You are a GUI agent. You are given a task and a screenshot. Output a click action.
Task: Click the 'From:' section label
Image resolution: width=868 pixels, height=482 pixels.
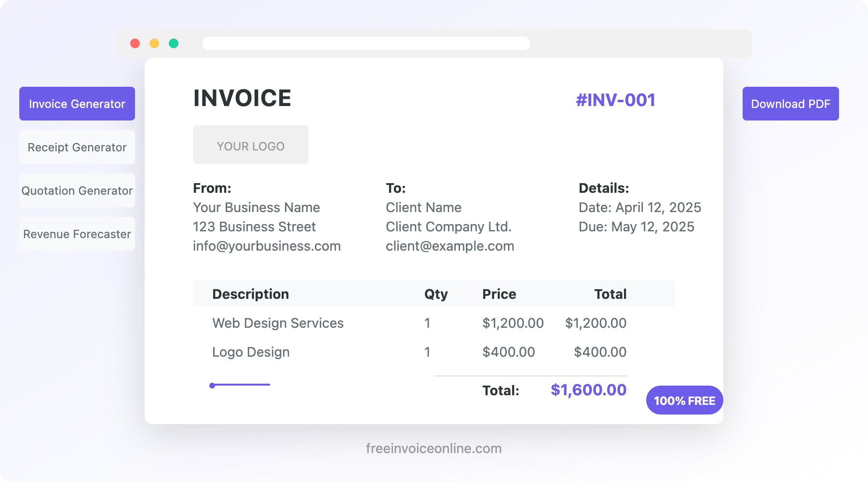point(212,188)
